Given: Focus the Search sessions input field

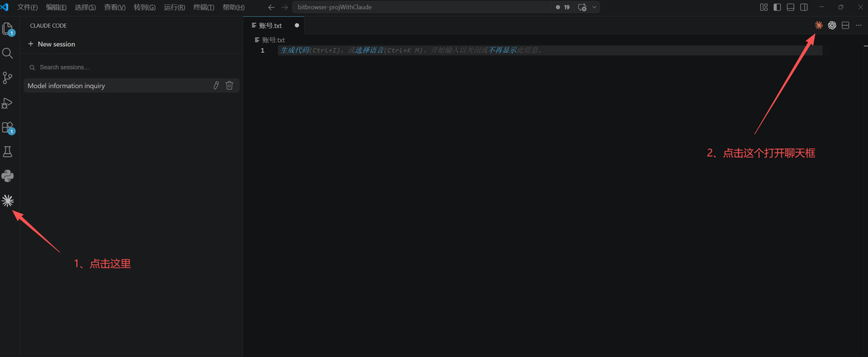Looking at the screenshot, I should pyautogui.click(x=132, y=67).
